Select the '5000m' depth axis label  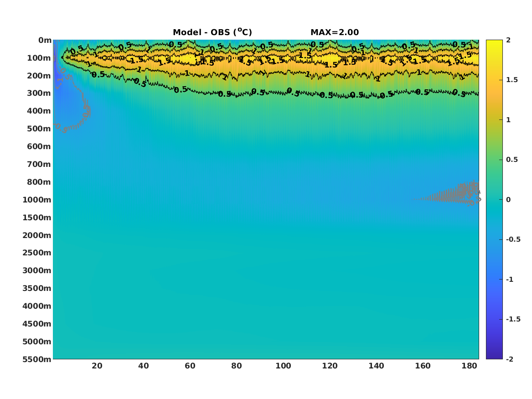pos(37,342)
